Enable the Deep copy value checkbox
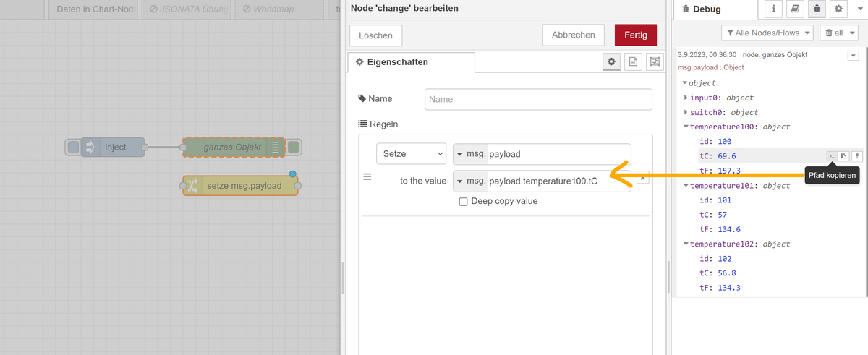 point(464,202)
